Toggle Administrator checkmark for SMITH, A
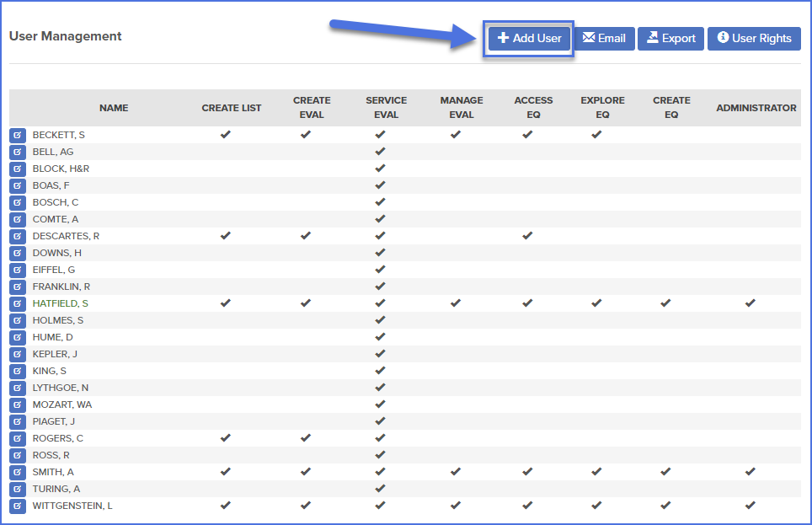 (750, 472)
